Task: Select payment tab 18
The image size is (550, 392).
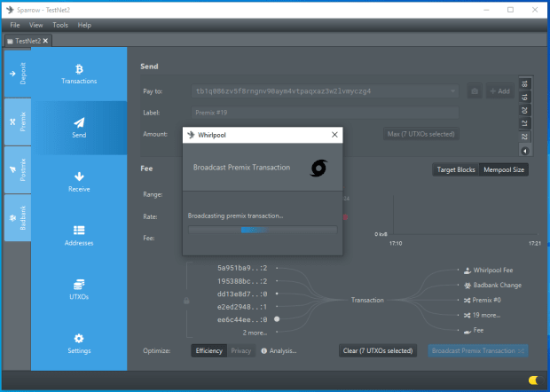Action: pyautogui.click(x=525, y=83)
